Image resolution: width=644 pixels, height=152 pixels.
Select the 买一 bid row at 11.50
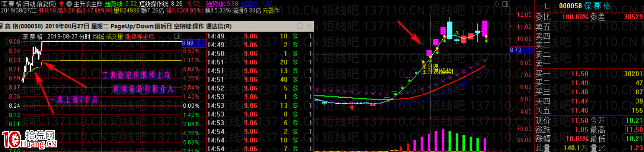pyautogui.click(x=589, y=74)
